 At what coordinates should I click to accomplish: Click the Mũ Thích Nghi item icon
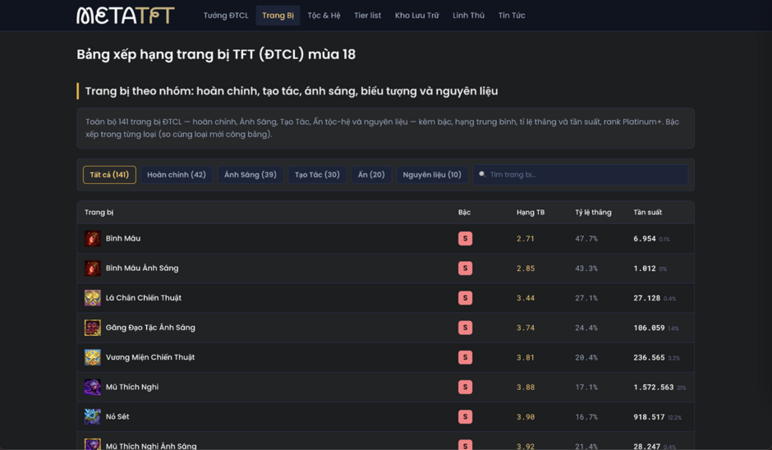[93, 387]
